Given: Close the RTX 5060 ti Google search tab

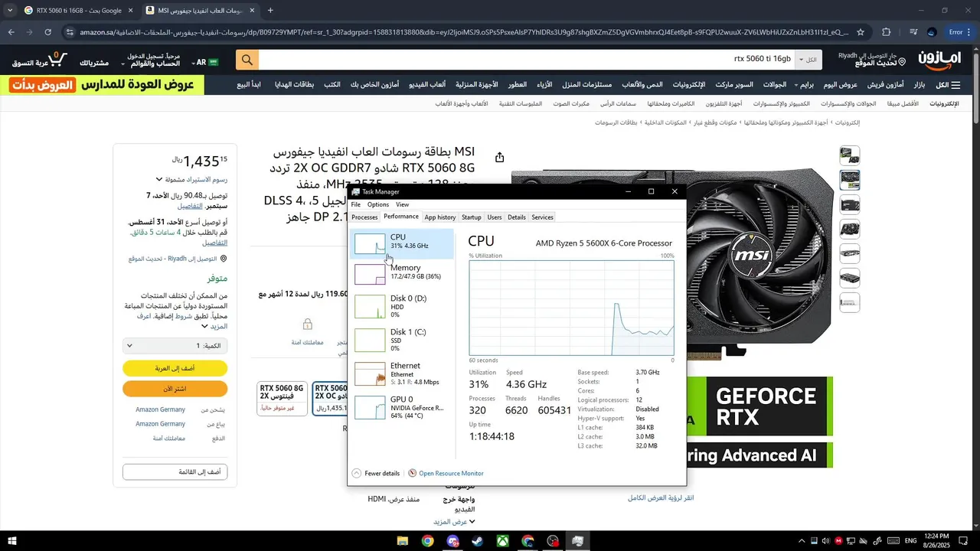Looking at the screenshot, I should click(x=130, y=10).
